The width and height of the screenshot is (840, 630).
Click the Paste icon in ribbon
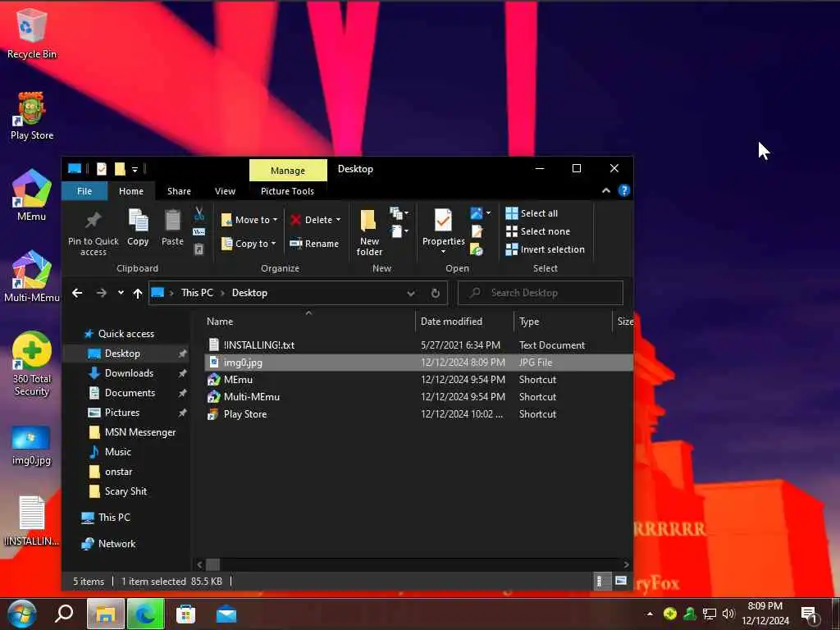(x=172, y=227)
